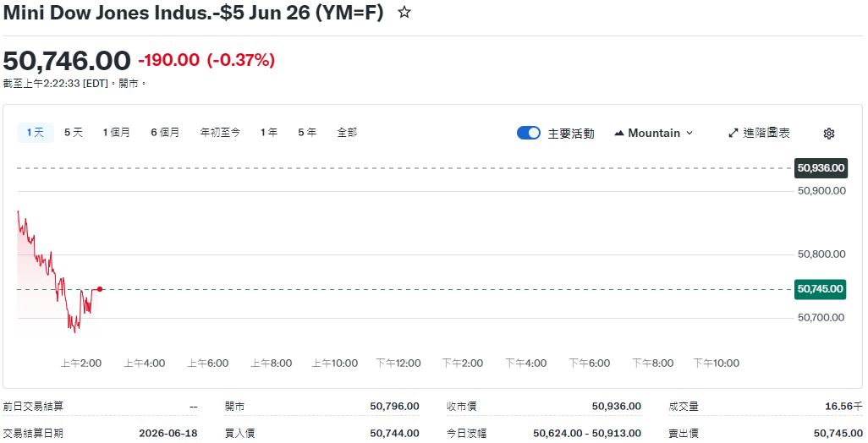Click the 50,900.00 y-axis label
868x443 pixels.
tap(821, 191)
